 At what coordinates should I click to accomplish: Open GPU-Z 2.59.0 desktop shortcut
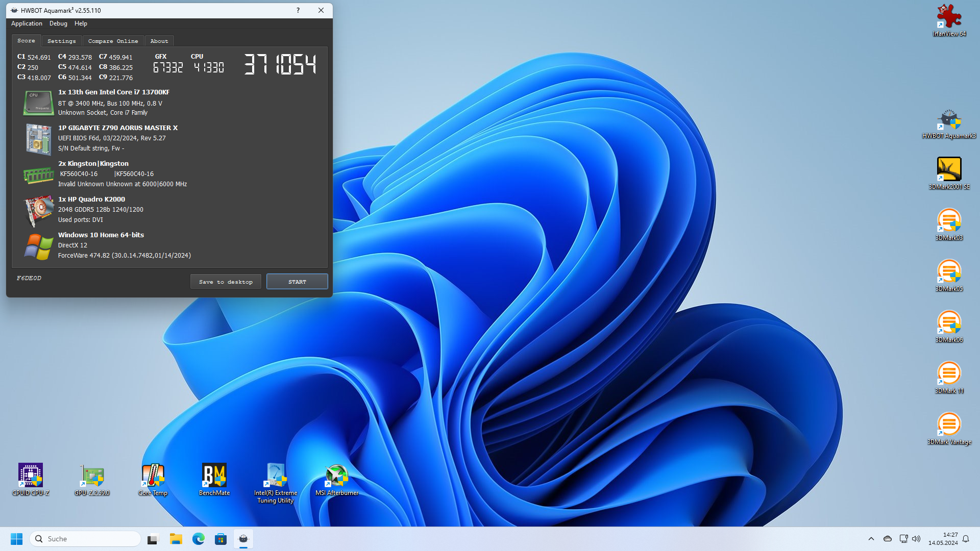tap(92, 480)
